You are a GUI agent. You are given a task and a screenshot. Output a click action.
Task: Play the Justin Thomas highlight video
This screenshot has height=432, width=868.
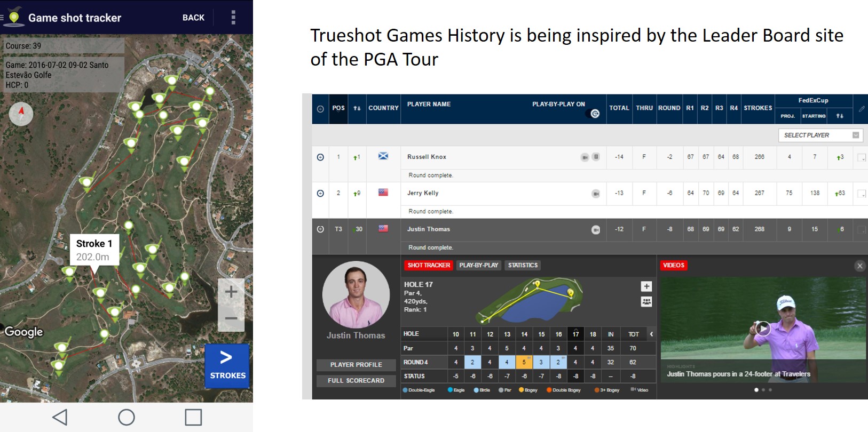tap(763, 329)
